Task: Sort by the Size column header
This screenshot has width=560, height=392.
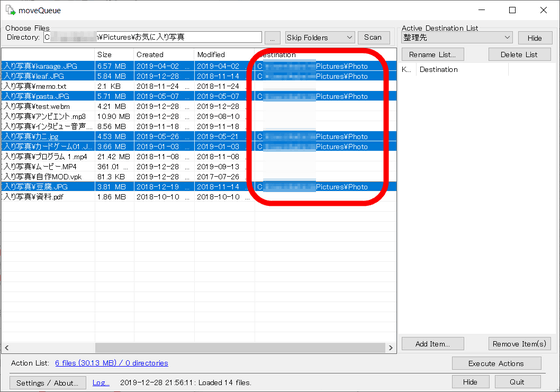Action: [x=114, y=55]
